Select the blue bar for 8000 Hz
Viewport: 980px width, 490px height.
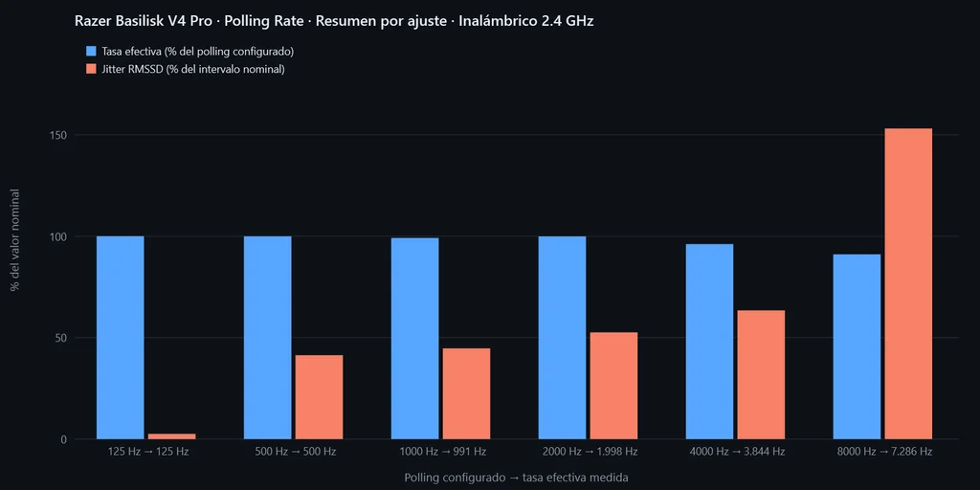pos(857,346)
